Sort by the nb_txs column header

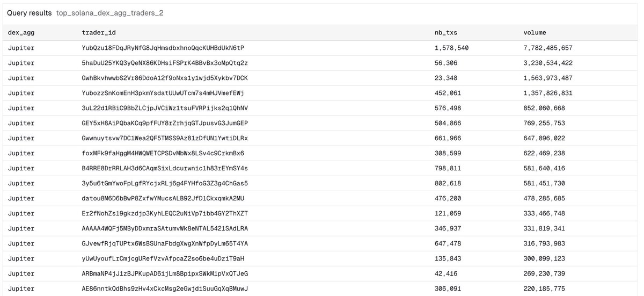coord(445,33)
